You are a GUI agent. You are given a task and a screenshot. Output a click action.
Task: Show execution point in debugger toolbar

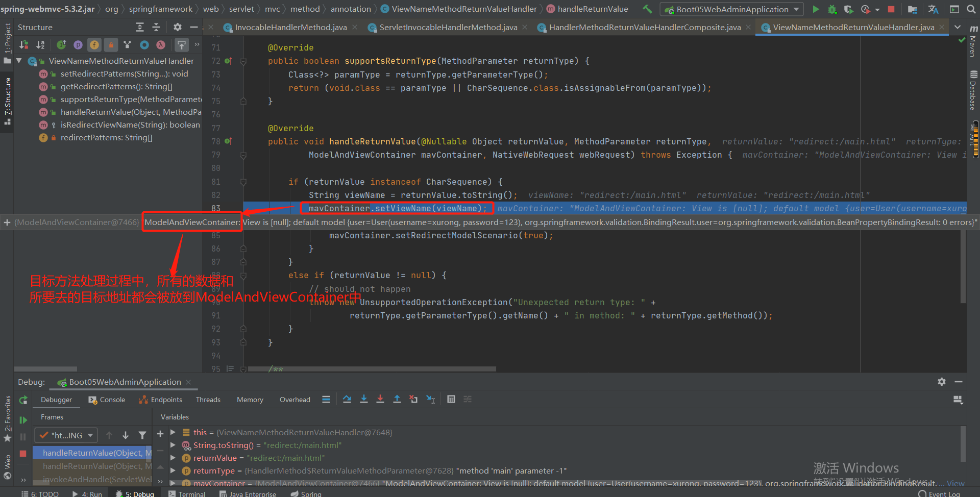pos(326,399)
